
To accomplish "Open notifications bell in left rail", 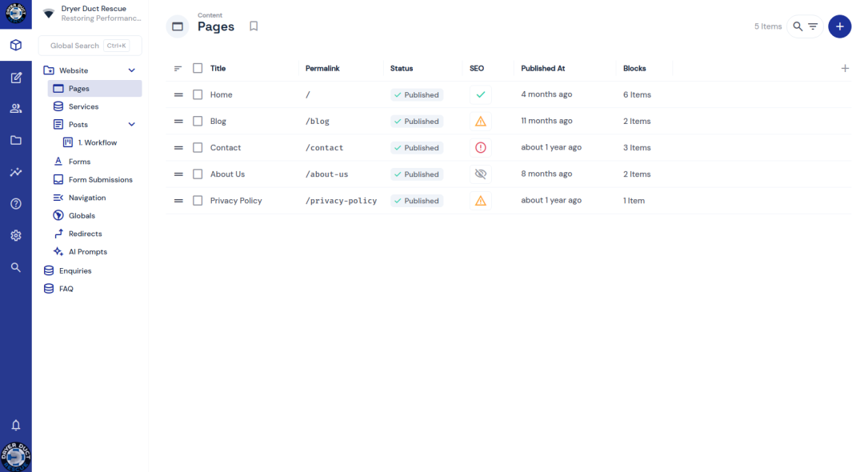I will (15, 425).
